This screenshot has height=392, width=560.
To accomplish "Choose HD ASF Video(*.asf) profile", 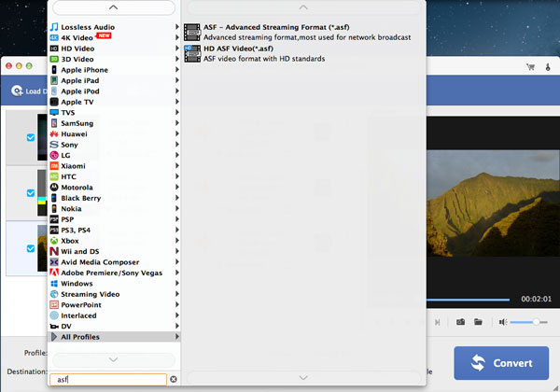I will click(303, 53).
